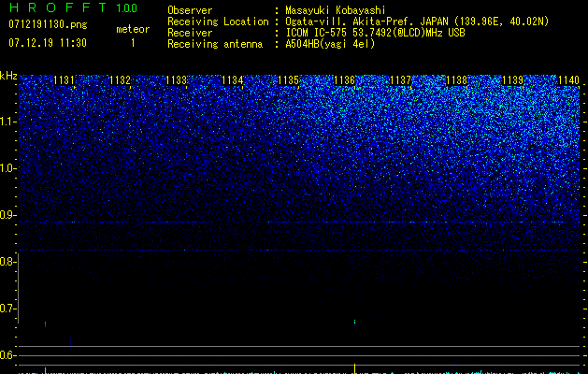Click time marker 1133
This screenshot has height=374, width=588.
coord(177,80)
